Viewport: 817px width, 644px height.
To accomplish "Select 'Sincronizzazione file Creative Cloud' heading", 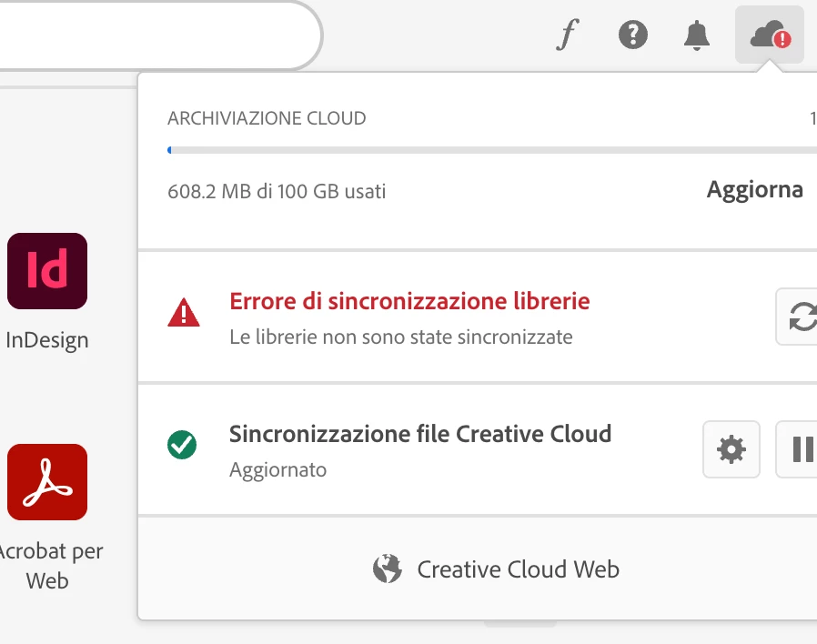I will [x=420, y=434].
